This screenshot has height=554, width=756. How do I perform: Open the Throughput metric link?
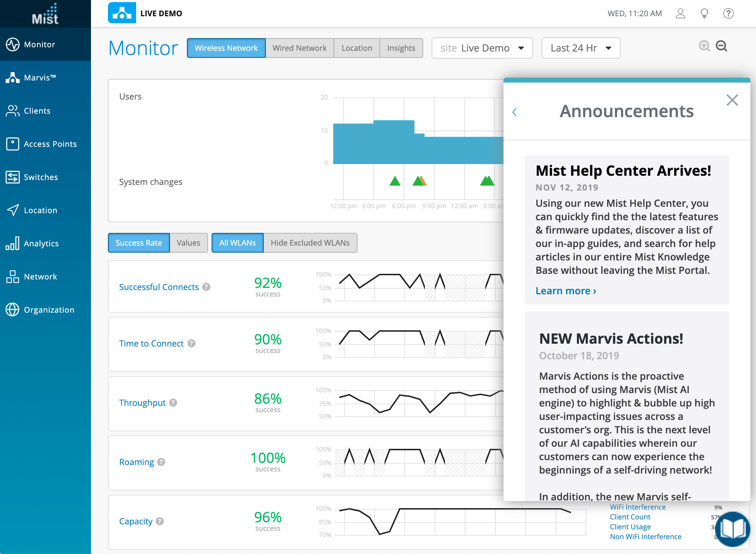tap(142, 403)
